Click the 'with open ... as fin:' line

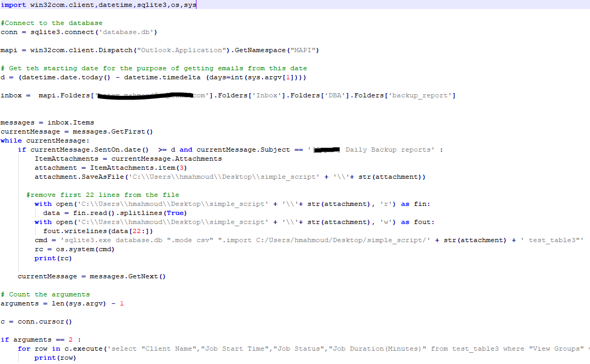click(232, 203)
